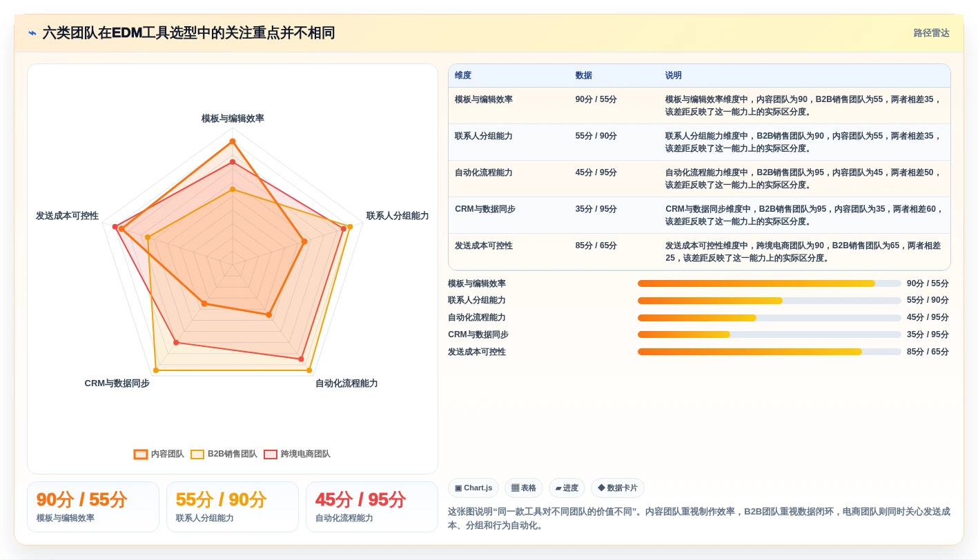Open the 90分 / 55分 data card
978x560 pixels.
pos(93,507)
